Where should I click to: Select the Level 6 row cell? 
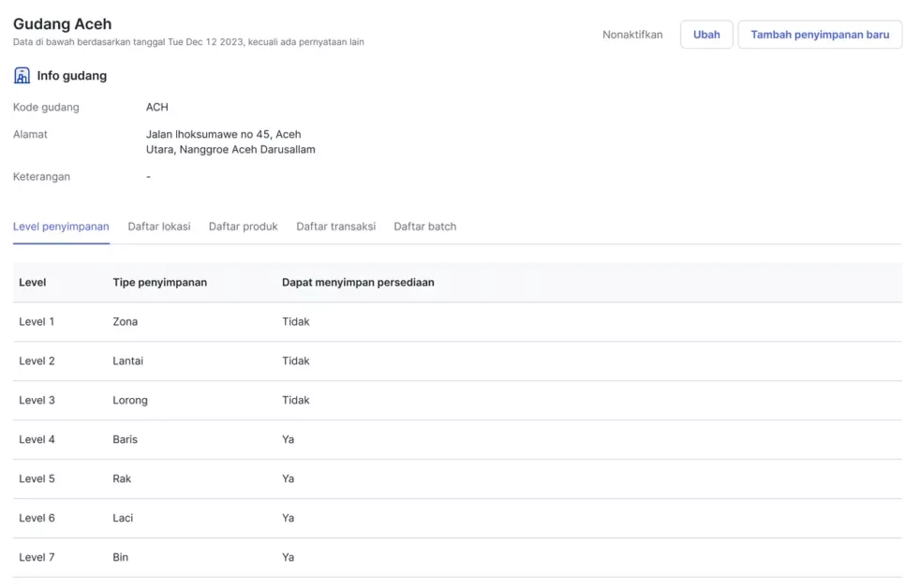pyautogui.click(x=37, y=518)
